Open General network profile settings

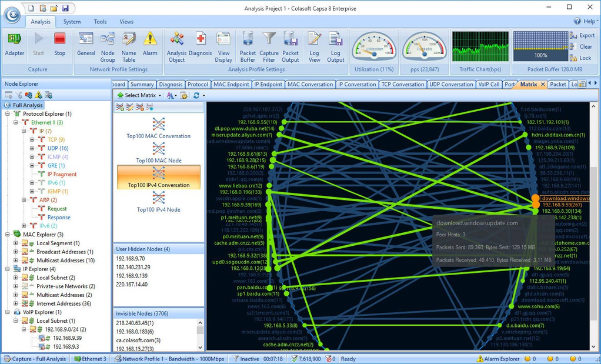coord(86,45)
